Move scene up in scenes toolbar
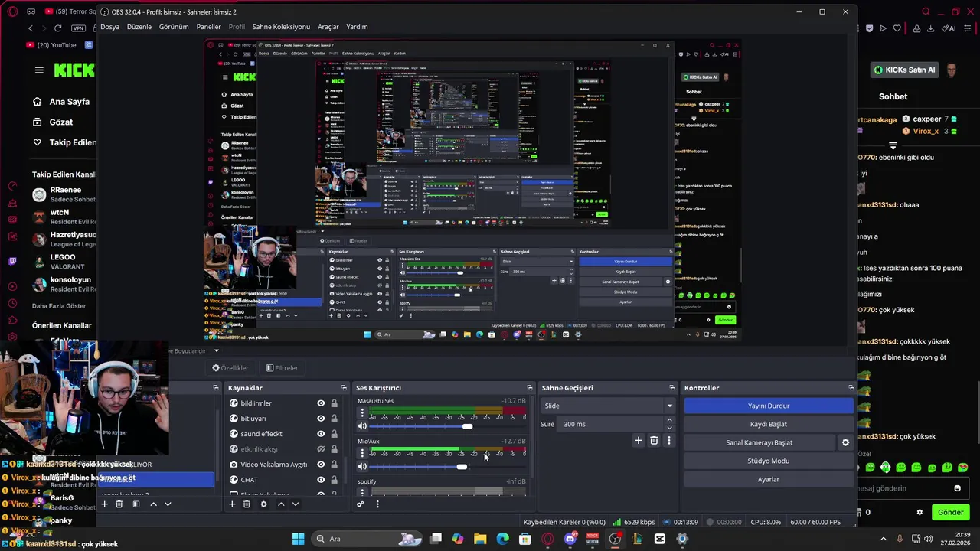 tap(153, 504)
